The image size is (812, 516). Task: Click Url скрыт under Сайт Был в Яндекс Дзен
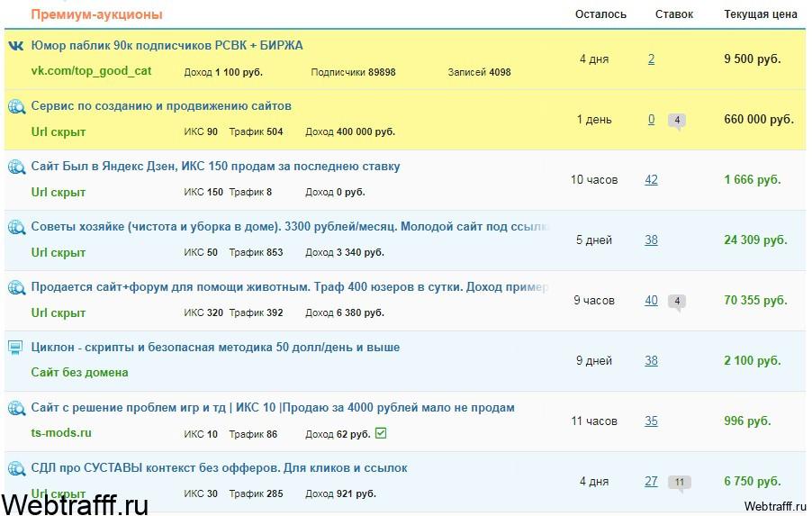(x=58, y=192)
